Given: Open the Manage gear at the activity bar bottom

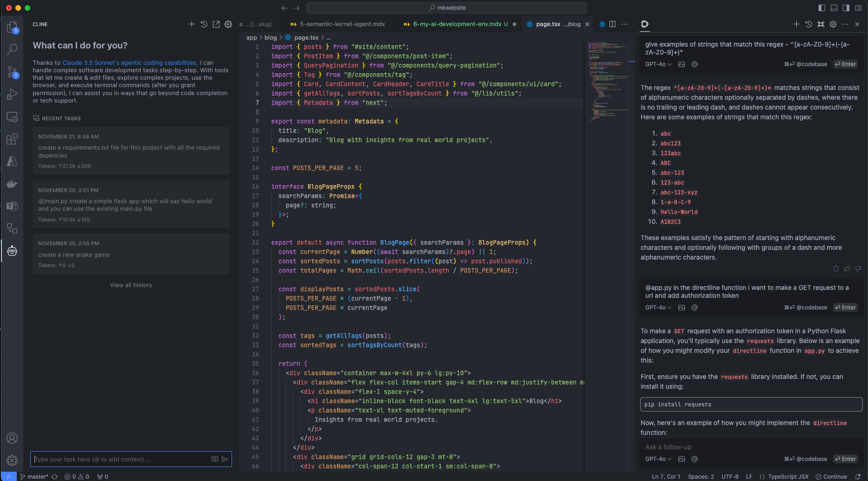Looking at the screenshot, I should [12, 460].
